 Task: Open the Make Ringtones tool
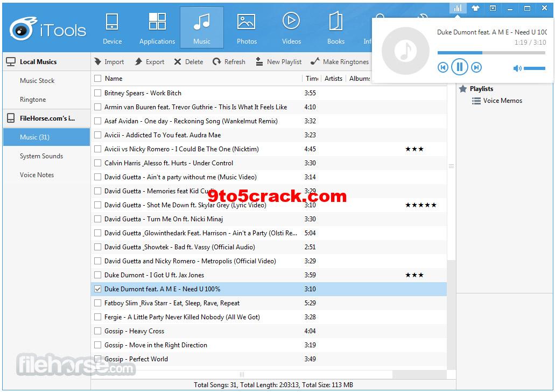340,61
